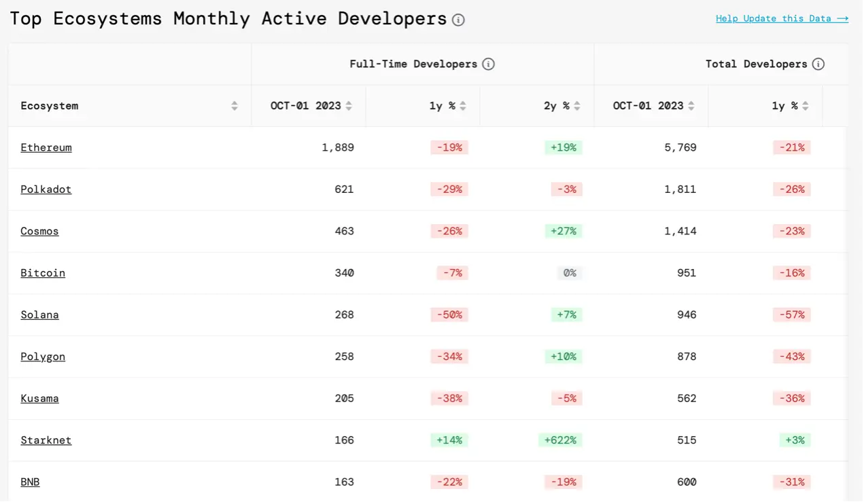Click Solana -50% one-year badge

click(x=449, y=314)
